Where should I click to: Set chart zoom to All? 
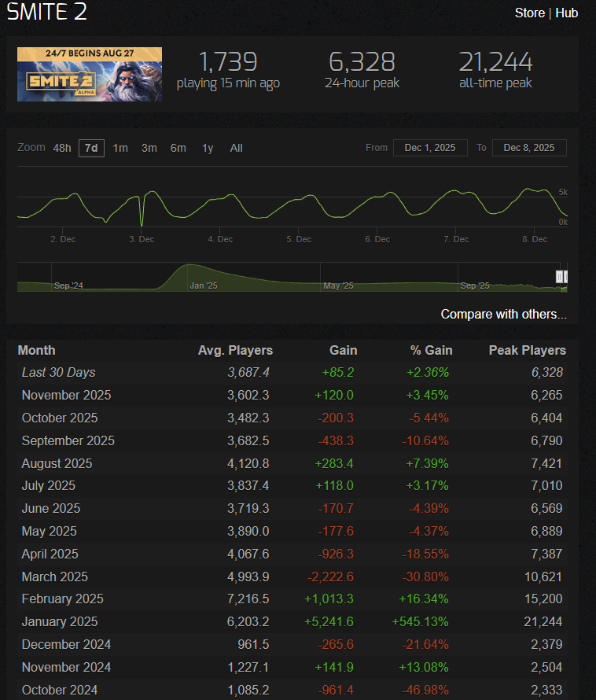(236, 148)
